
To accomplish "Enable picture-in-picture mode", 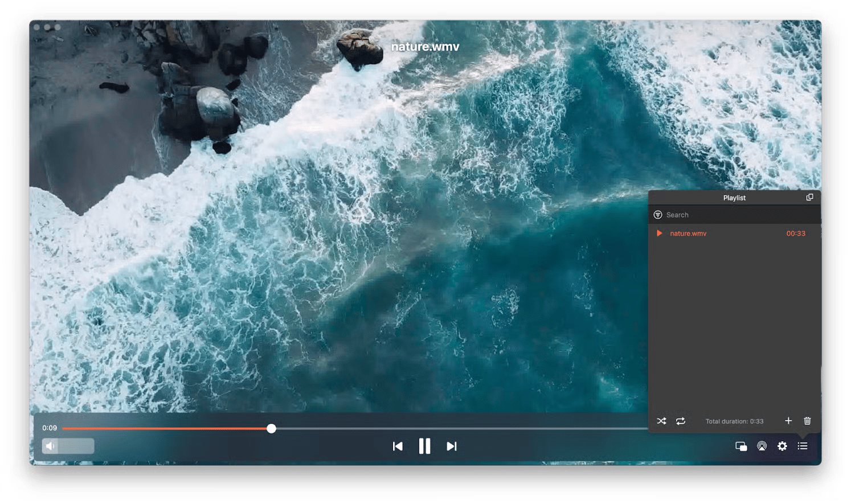I will 741,446.
